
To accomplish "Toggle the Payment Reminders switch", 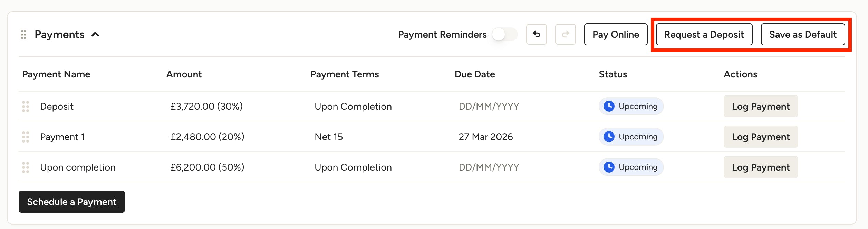I will 505,34.
